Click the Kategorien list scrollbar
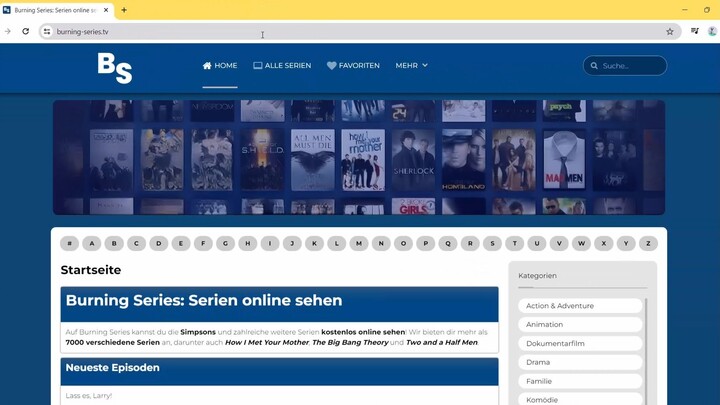This screenshot has height=405, width=720. [x=646, y=351]
